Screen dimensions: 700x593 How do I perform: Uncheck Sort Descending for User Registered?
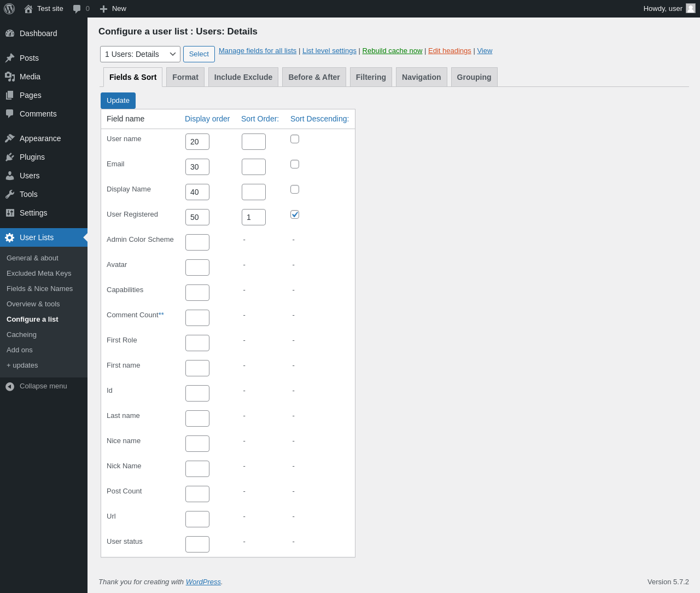click(295, 214)
